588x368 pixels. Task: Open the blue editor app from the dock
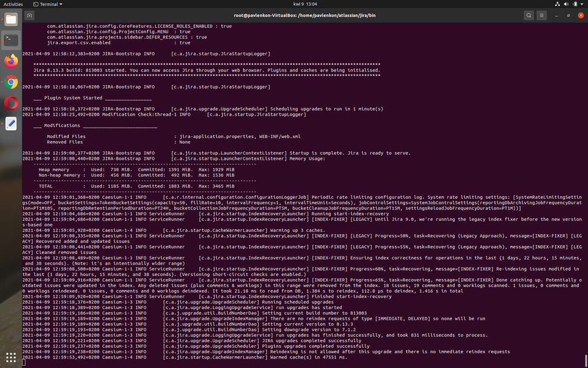click(x=11, y=123)
